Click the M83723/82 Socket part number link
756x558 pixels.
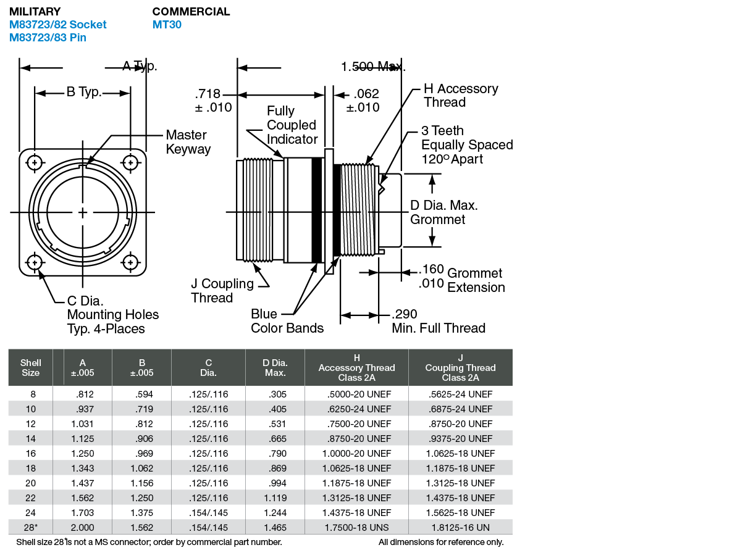(58, 25)
